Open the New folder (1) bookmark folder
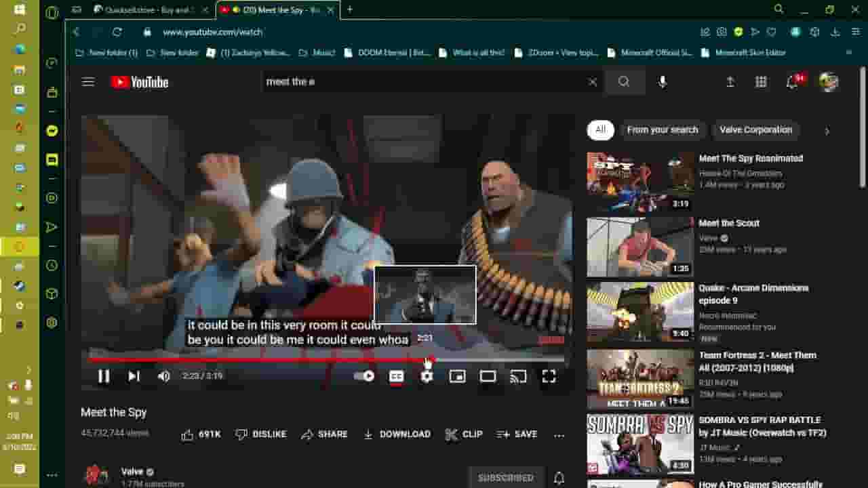This screenshot has height=488, width=868. (106, 52)
